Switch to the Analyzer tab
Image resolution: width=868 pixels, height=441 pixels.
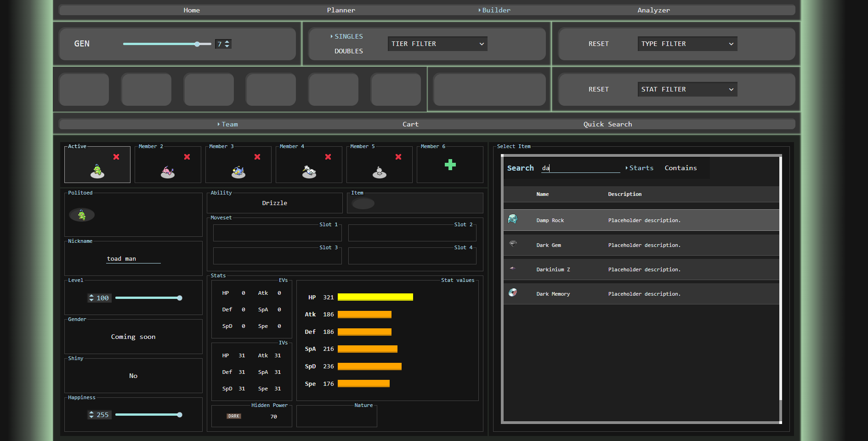coord(653,10)
